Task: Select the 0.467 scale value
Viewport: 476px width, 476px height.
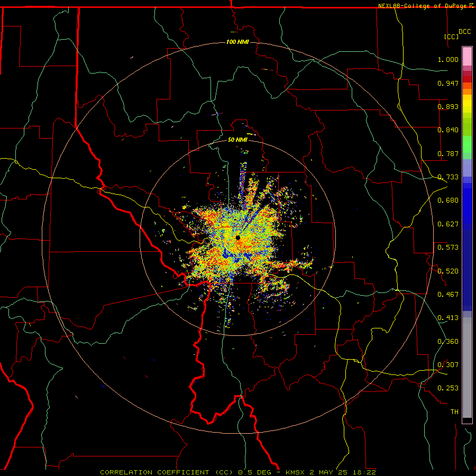Action: [448, 295]
